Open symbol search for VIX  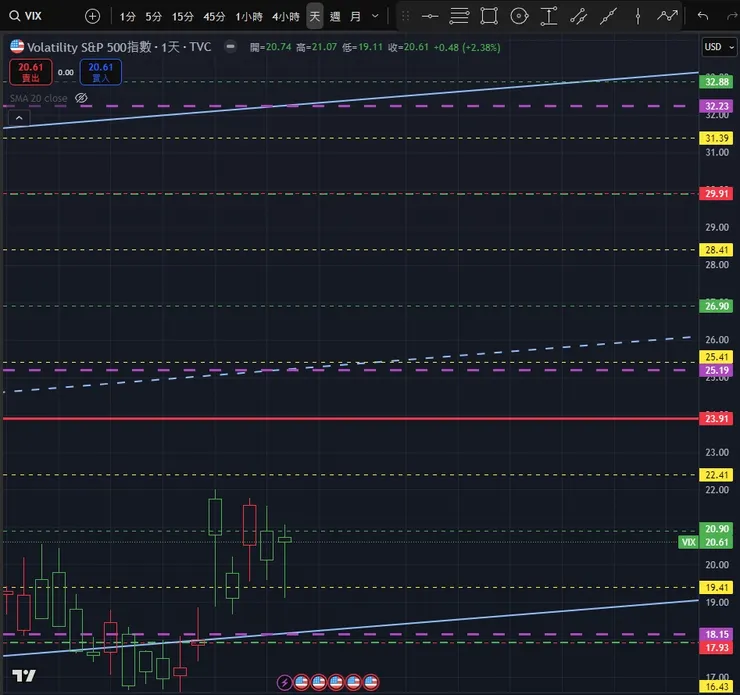26,16
